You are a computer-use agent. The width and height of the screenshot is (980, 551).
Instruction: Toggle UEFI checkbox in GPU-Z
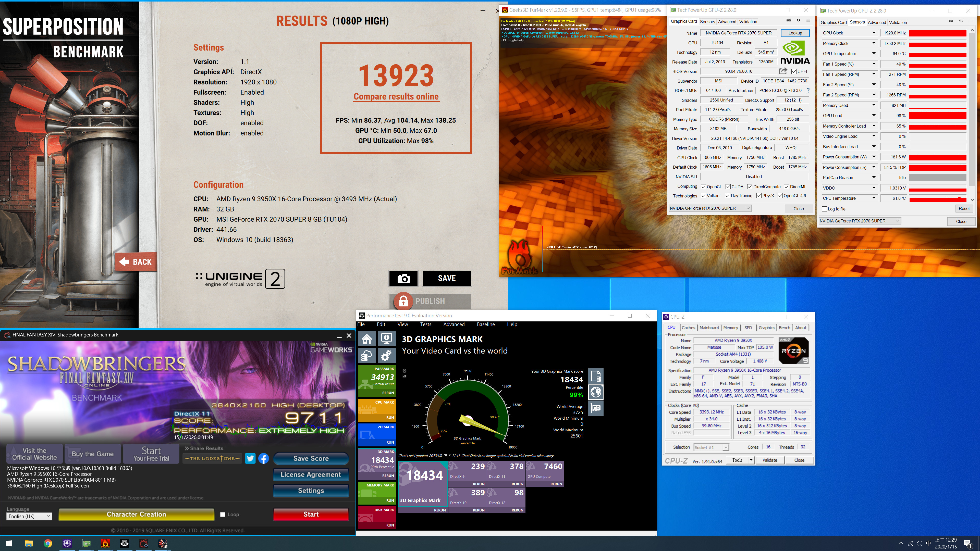(794, 71)
